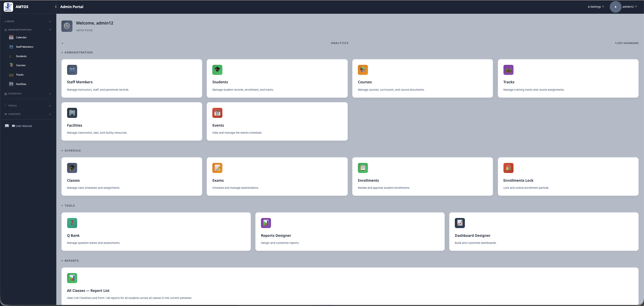Image resolution: width=644 pixels, height=306 pixels.
Task: Open the Courses card title
Action: point(365,82)
